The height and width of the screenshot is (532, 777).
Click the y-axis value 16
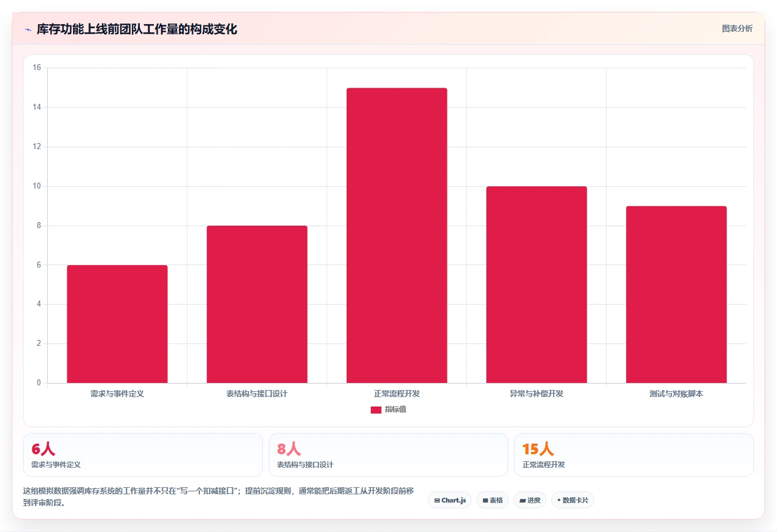tap(37, 68)
